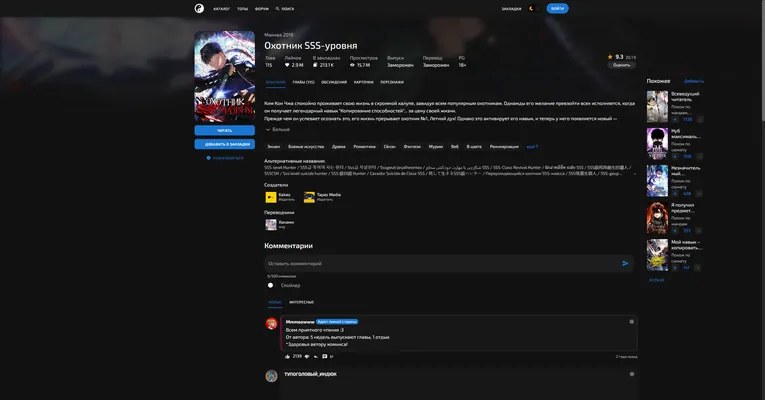Switch to the Обсуждения tab

coord(334,82)
